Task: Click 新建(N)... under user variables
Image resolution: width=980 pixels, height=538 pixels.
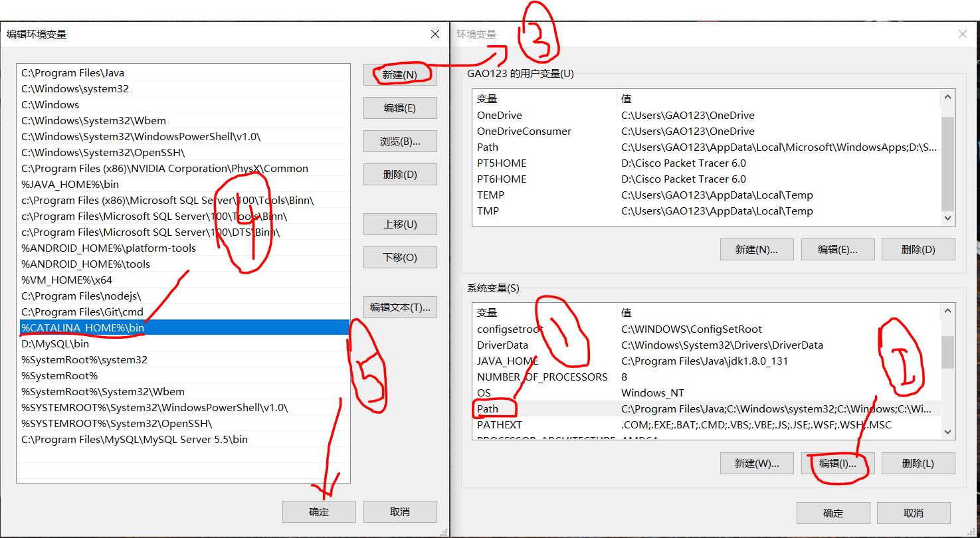Action: click(756, 249)
